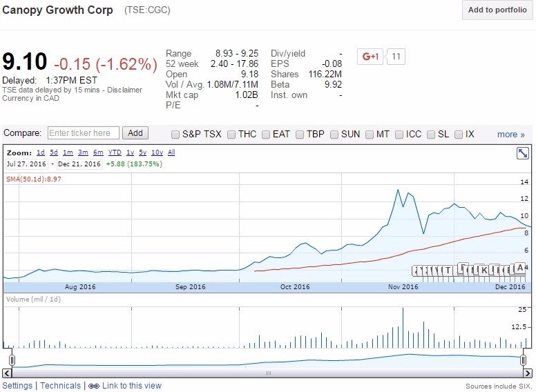536x392 pixels.
Task: Set chart zoom to 5d
Action: pyautogui.click(x=54, y=153)
